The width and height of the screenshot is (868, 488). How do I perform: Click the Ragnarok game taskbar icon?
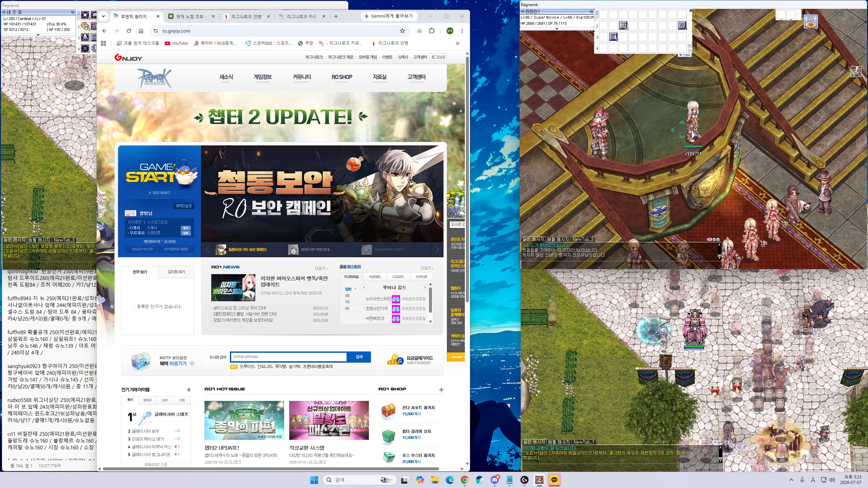(539, 480)
